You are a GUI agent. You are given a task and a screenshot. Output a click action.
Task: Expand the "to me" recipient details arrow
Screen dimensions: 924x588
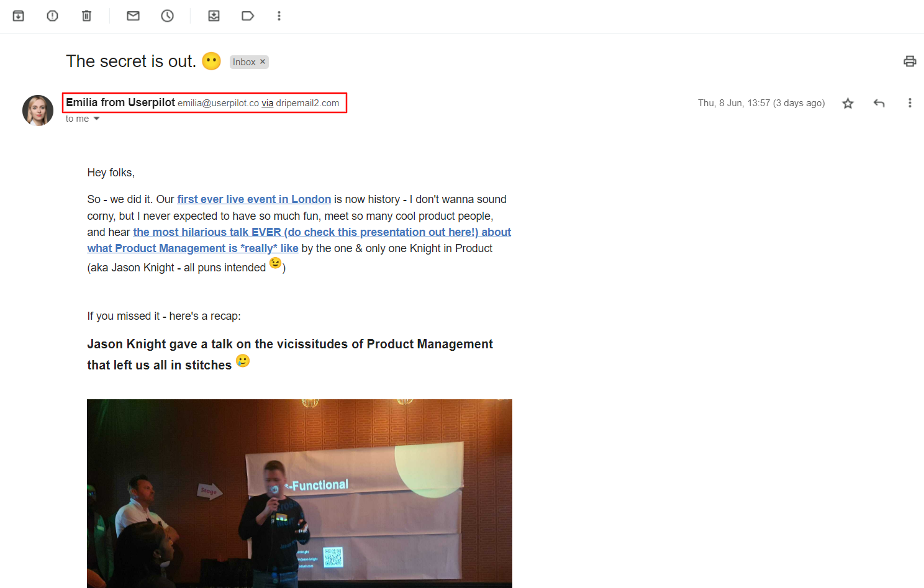coord(96,119)
